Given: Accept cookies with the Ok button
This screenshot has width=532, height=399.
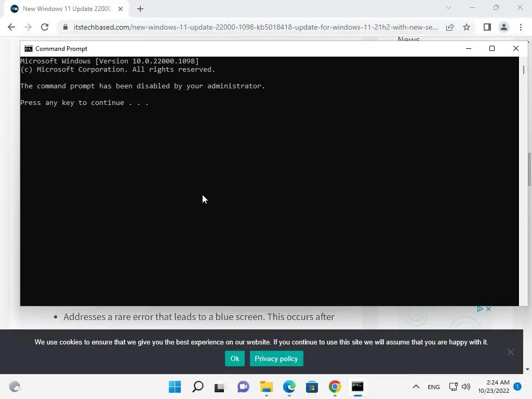Looking at the screenshot, I should point(235,358).
